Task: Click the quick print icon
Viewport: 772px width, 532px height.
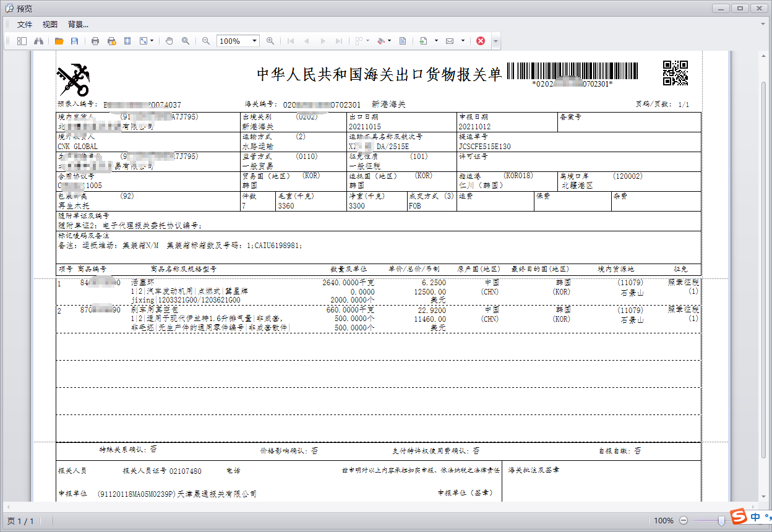Action: click(x=111, y=41)
